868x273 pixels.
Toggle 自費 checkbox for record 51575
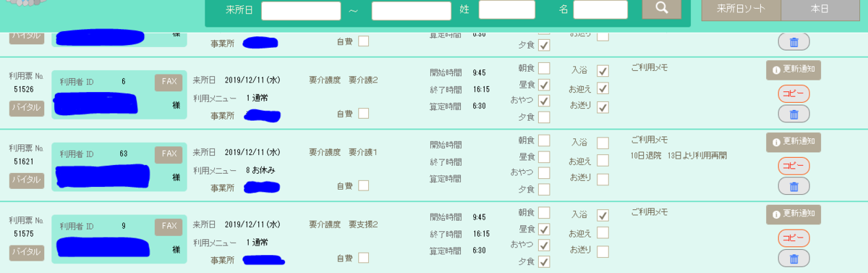coord(363,257)
